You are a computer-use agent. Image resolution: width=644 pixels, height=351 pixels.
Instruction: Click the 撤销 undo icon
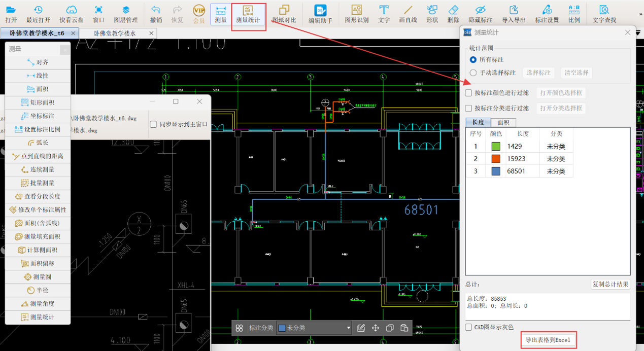(x=156, y=14)
